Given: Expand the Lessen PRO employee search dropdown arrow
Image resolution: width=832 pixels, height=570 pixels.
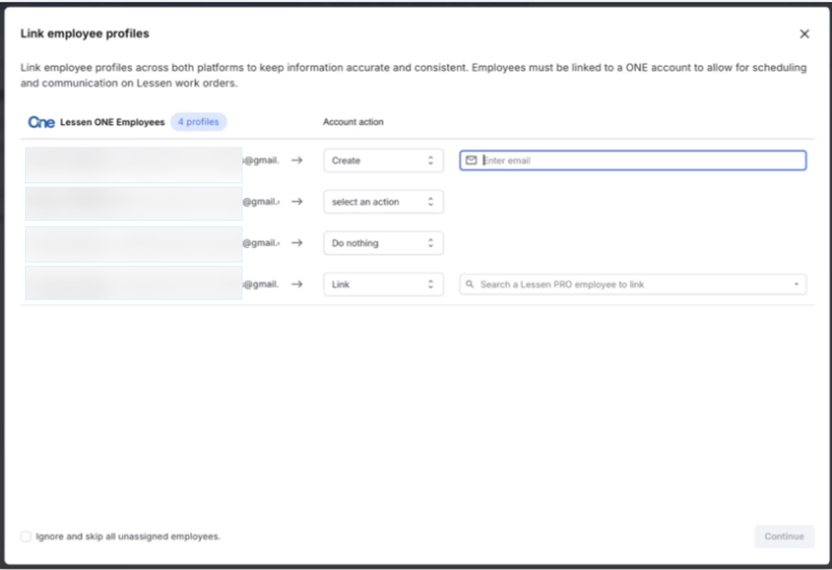Looking at the screenshot, I should pos(796,285).
